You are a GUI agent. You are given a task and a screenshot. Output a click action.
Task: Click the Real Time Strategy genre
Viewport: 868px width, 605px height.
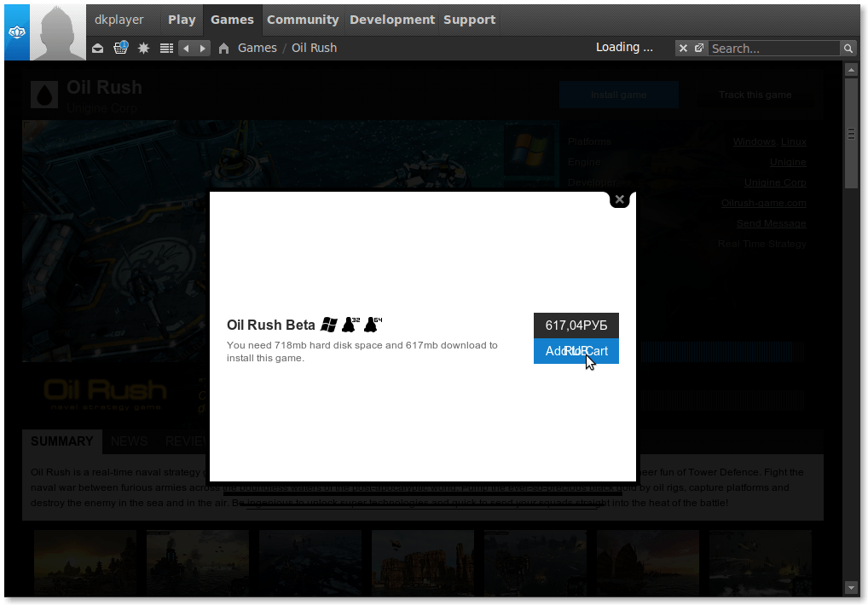pos(761,244)
